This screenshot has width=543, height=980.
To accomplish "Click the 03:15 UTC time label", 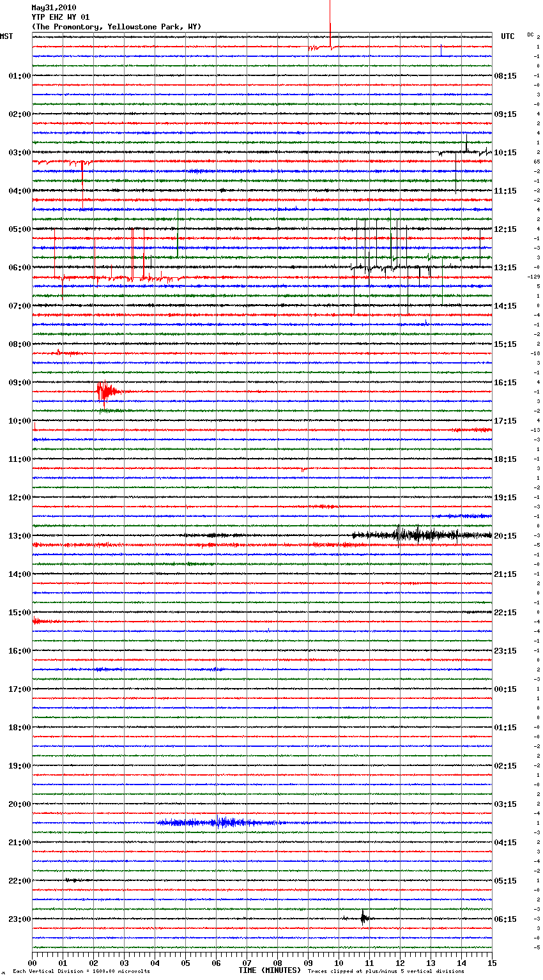I will pyautogui.click(x=505, y=804).
